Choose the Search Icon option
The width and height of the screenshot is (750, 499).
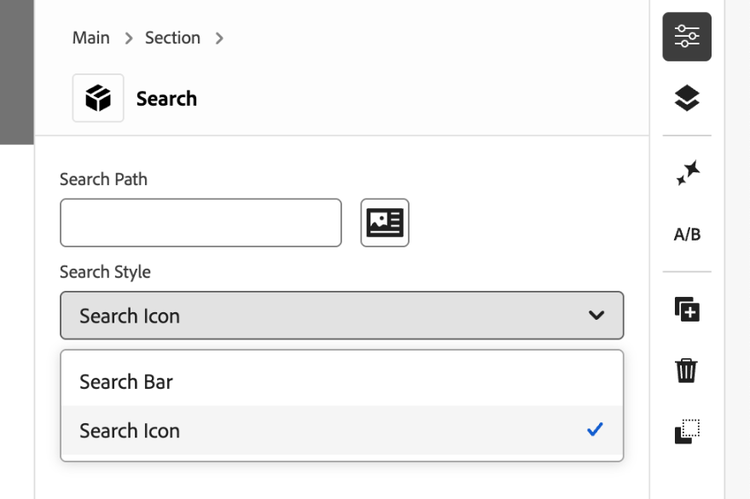click(x=130, y=431)
